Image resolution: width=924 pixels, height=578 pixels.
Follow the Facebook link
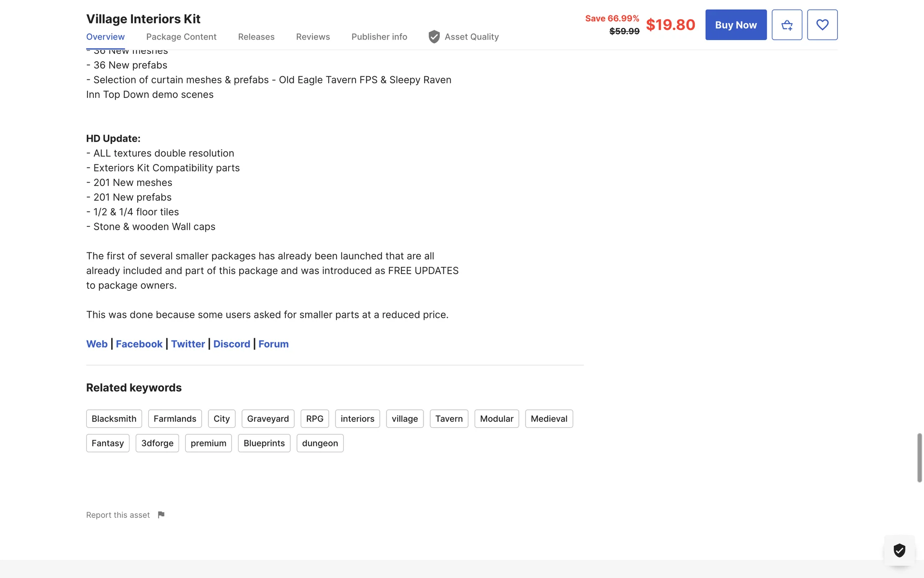139,344
